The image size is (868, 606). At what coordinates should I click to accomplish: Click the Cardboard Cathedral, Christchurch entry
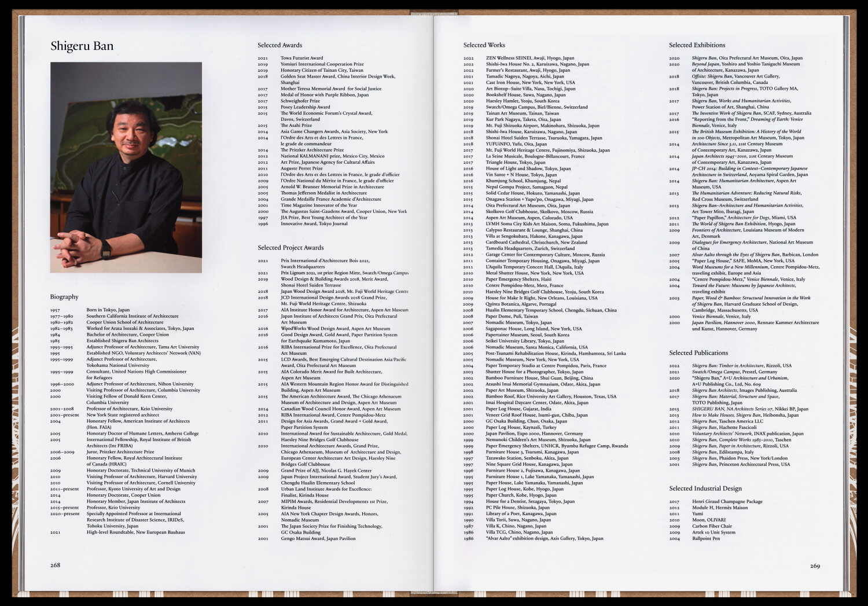click(536, 243)
